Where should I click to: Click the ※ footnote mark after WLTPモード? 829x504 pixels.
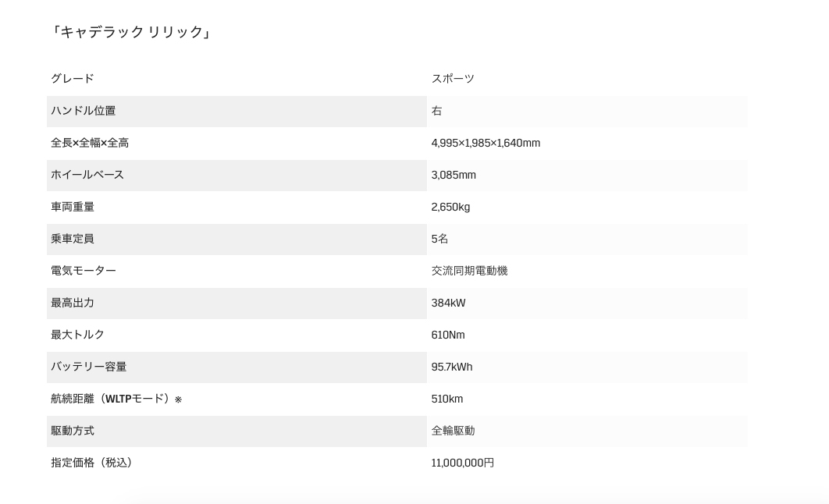coord(178,400)
